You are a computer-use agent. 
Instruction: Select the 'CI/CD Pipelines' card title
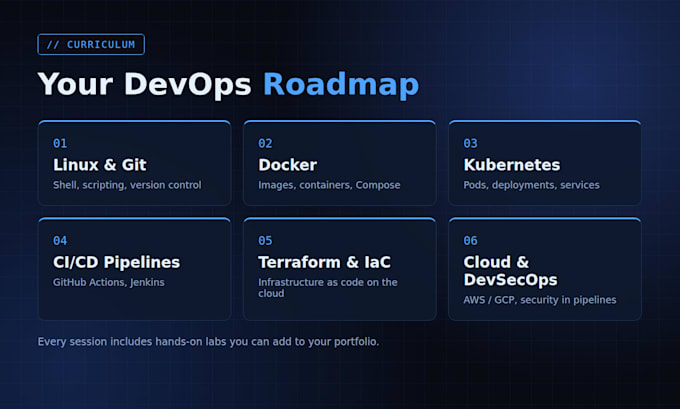pyautogui.click(x=116, y=262)
